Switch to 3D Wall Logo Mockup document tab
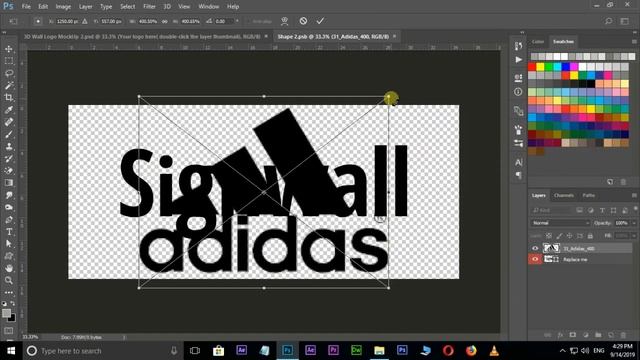This screenshot has height=360, width=640. [x=142, y=36]
